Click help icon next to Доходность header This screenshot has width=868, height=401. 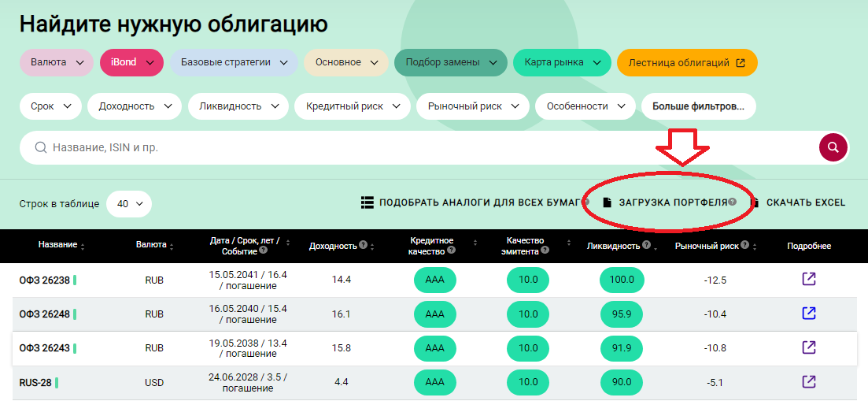pyautogui.click(x=363, y=245)
